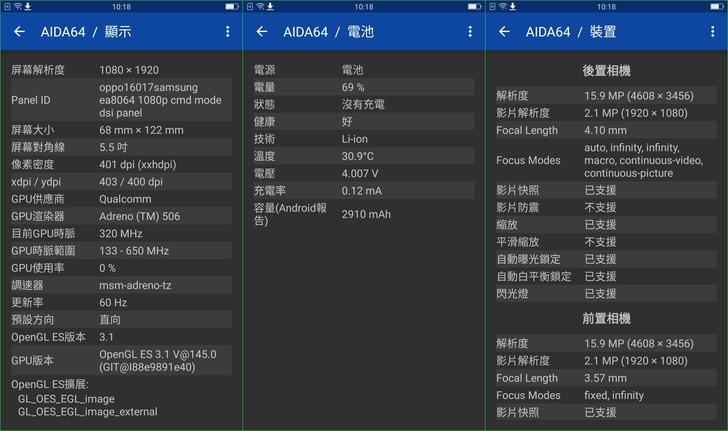Select GPU range 133 - 650 MHz
The image size is (728, 431).
pos(134,251)
